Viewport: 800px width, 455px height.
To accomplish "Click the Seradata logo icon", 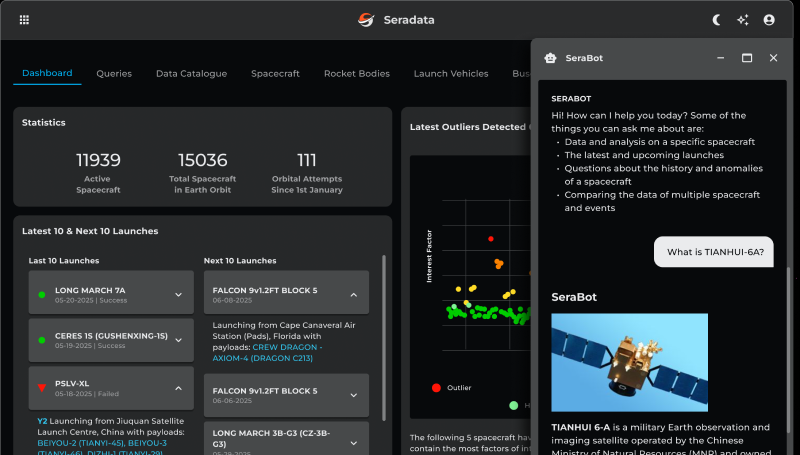I will click(x=366, y=20).
